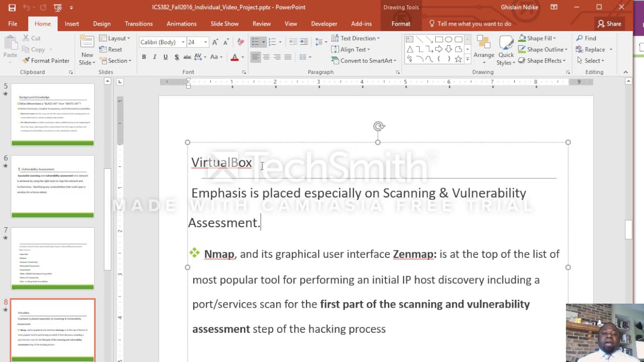644x362 pixels.
Task: Open the Drawing Tools Format tab
Action: [x=401, y=24]
